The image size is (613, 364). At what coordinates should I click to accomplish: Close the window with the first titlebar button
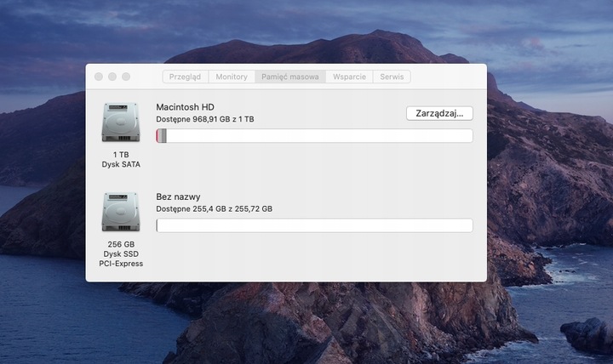99,77
